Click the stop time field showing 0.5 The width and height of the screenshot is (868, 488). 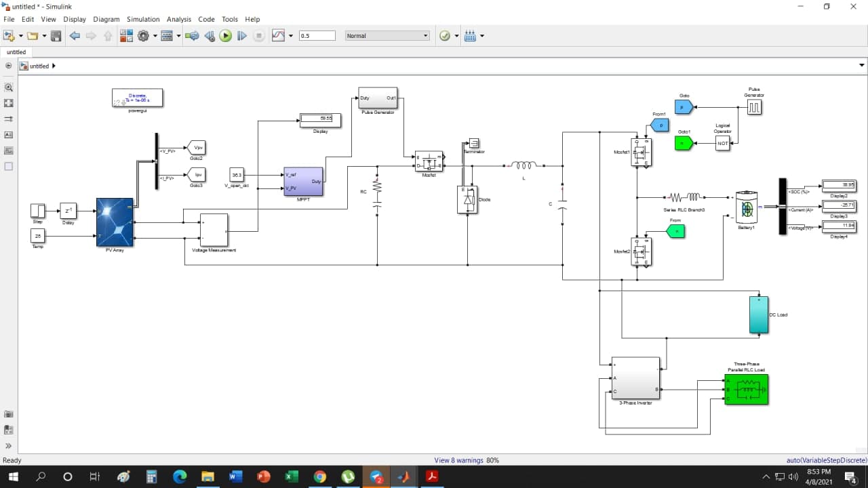pyautogui.click(x=317, y=35)
